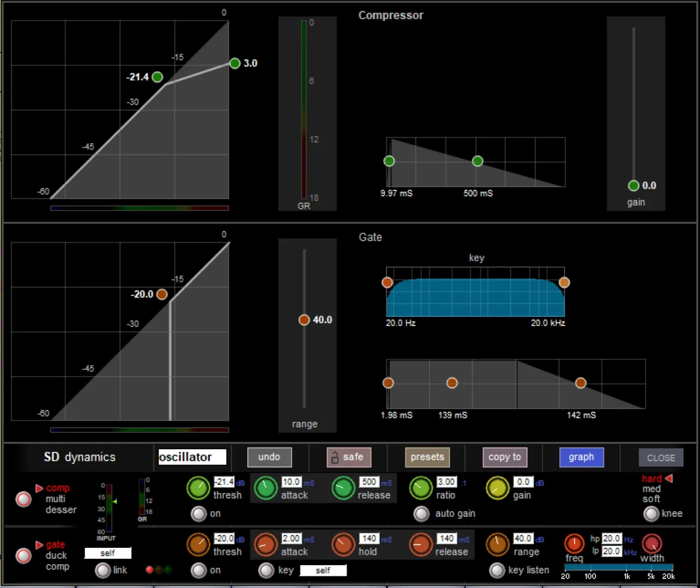This screenshot has width=700, height=588.
Task: Select the multi compressor mode
Action: pos(55,499)
